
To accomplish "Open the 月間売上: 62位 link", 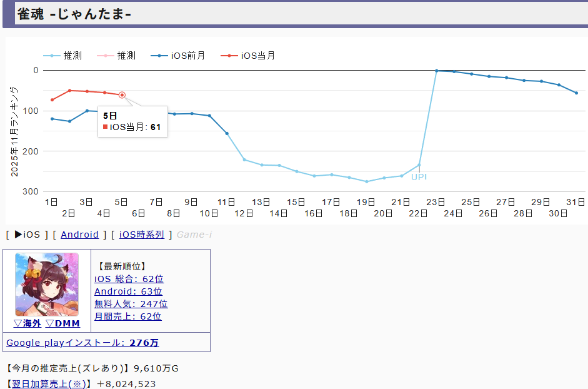I will coord(127,316).
